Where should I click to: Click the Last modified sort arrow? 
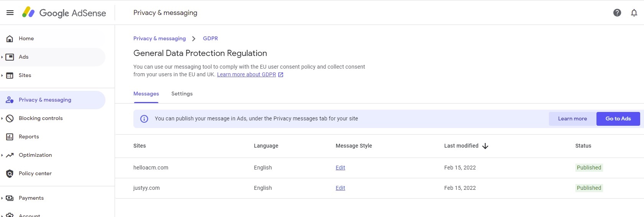(485, 146)
